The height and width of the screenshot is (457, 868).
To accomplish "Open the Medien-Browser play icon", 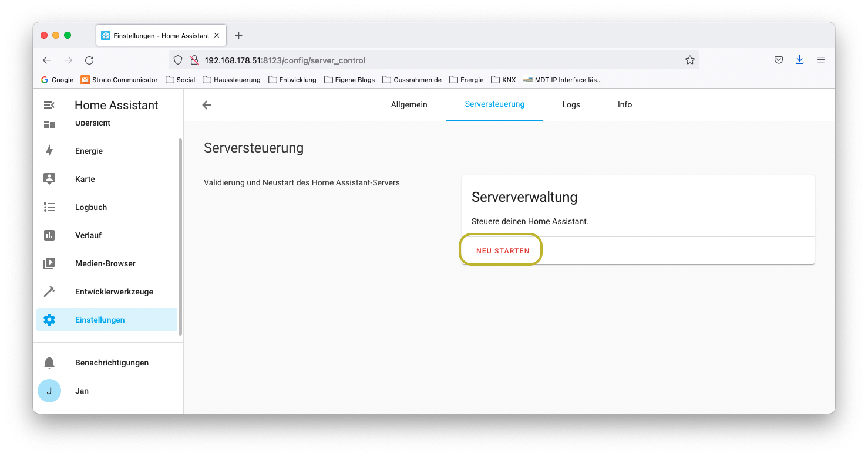I will pyautogui.click(x=49, y=263).
